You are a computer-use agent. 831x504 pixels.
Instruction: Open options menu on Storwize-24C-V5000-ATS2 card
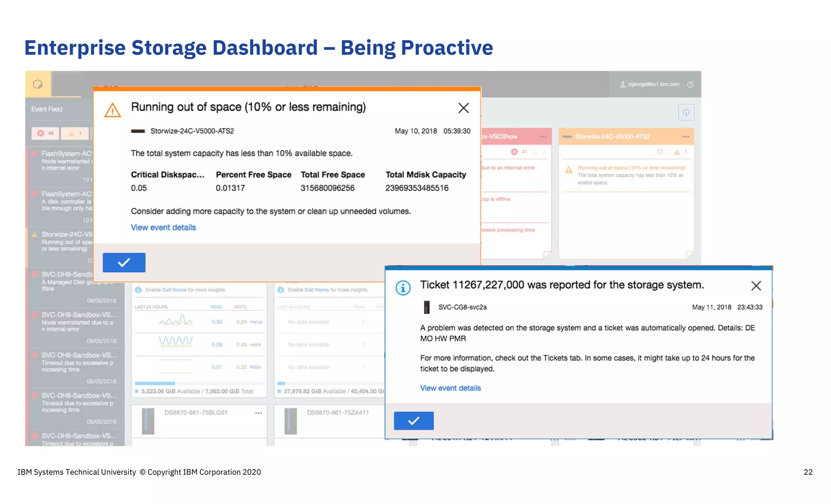(686, 137)
